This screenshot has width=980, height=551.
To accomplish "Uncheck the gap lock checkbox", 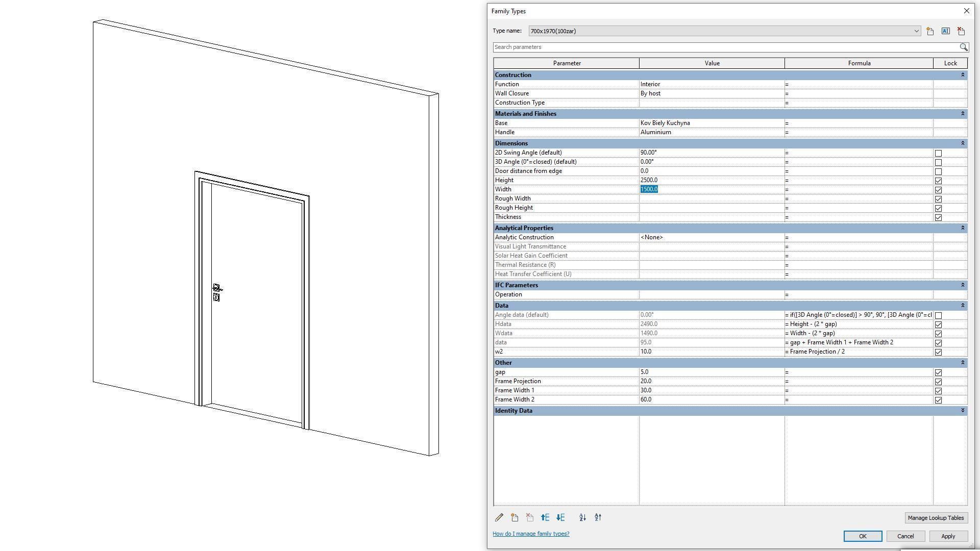I will tap(938, 372).
